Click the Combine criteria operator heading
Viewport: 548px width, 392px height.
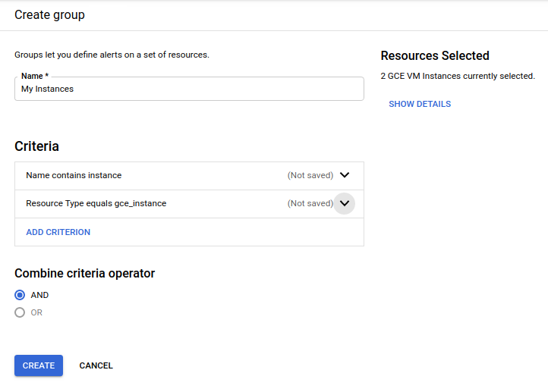click(x=85, y=273)
